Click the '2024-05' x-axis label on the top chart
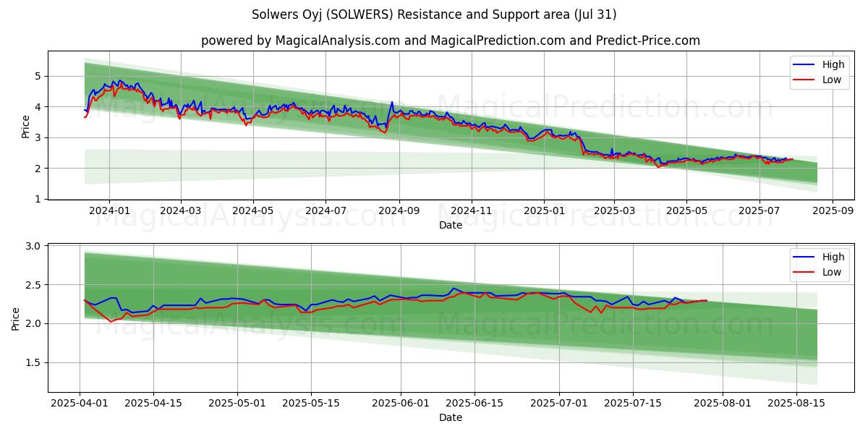This screenshot has width=868, height=434. click(x=253, y=211)
